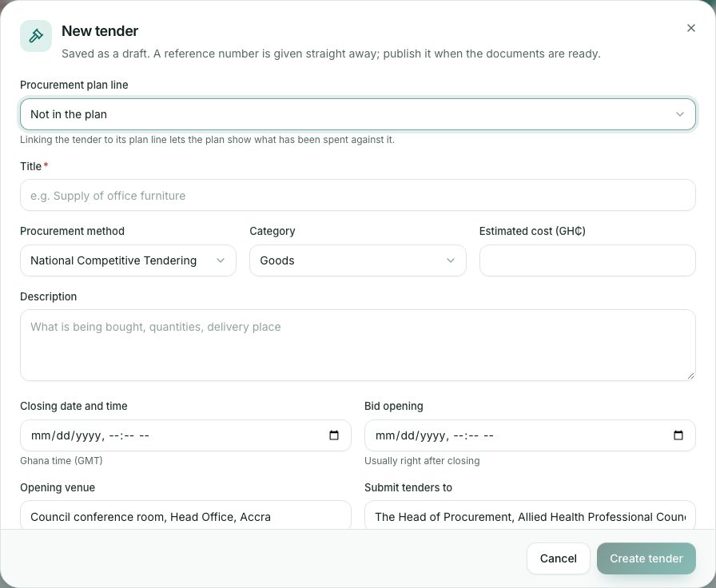
Task: Click the Opening venue field
Action: coord(185,516)
